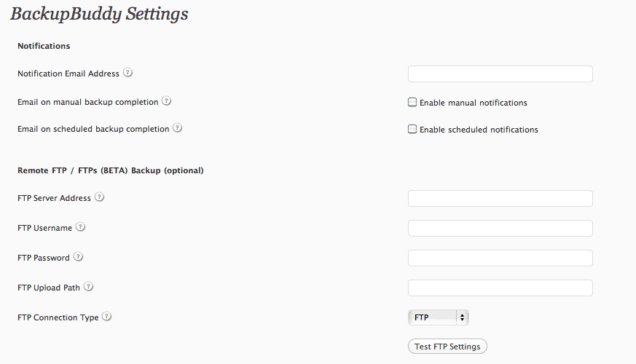
Task: Tick the Enable scheduled notifications checkbox
Action: click(x=412, y=130)
